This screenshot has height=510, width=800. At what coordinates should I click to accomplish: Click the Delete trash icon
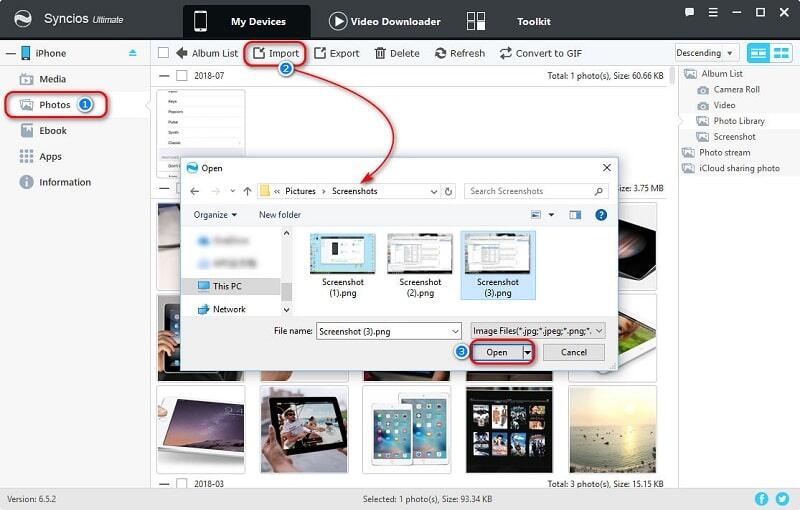coord(381,53)
